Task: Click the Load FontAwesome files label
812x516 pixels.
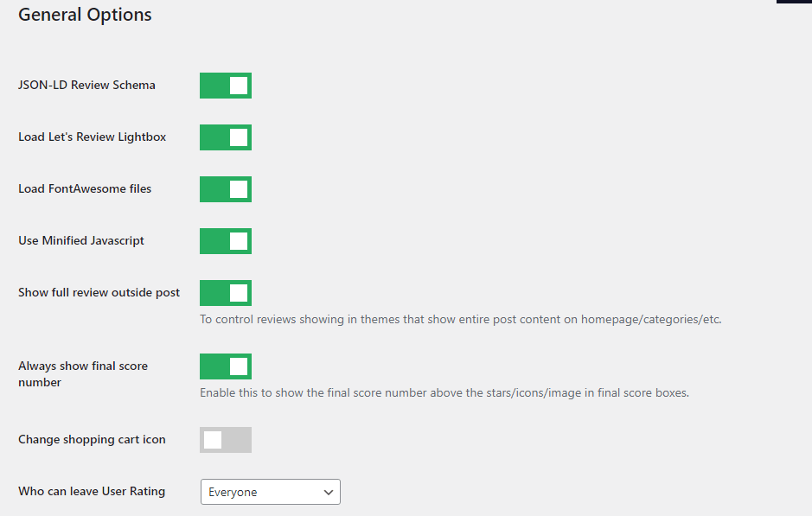Action: point(85,188)
